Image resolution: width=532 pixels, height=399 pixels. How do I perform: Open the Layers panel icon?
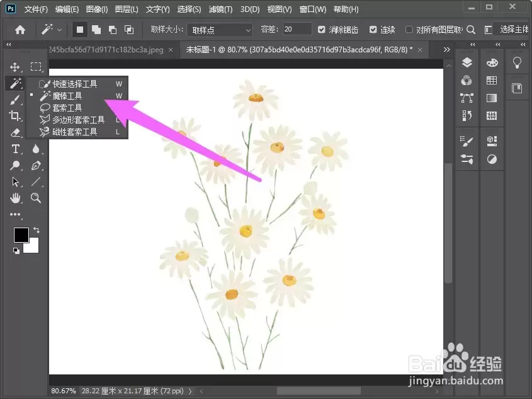point(467,62)
